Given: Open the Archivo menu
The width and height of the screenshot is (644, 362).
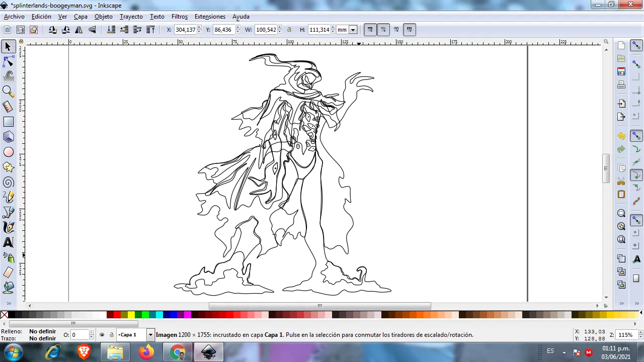Looking at the screenshot, I should [14, 17].
